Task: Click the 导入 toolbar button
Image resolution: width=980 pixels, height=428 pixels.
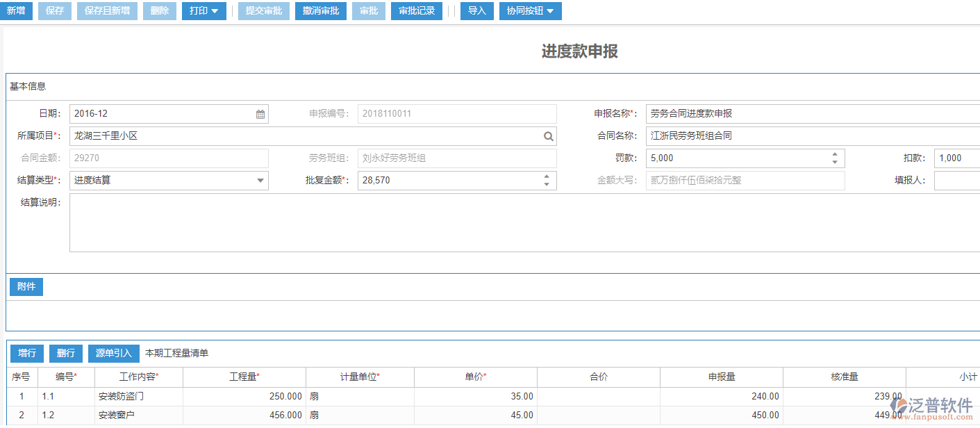Action: click(476, 11)
